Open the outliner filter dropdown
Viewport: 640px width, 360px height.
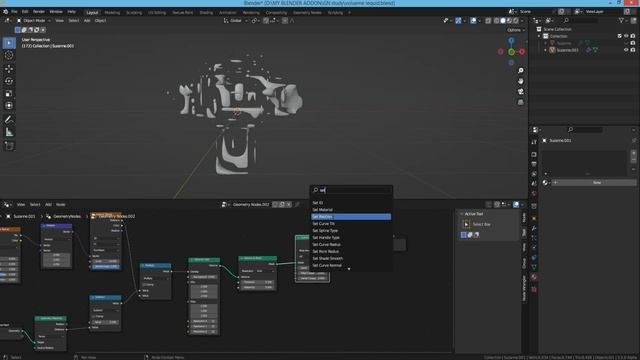point(622,20)
